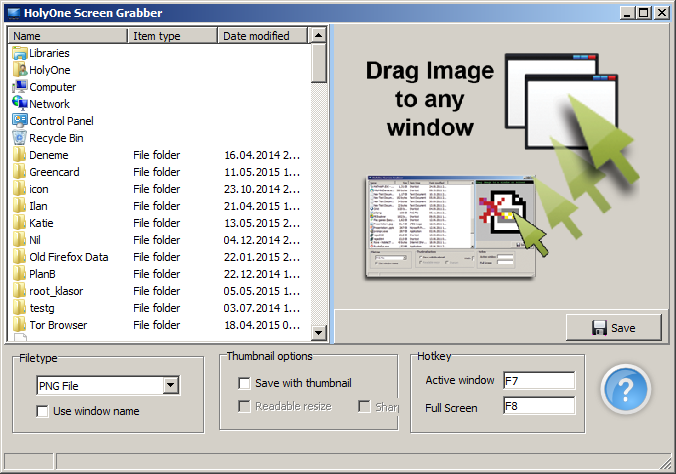The image size is (676, 474).
Task: Click the Tor Browser folder icon
Action: click(19, 325)
